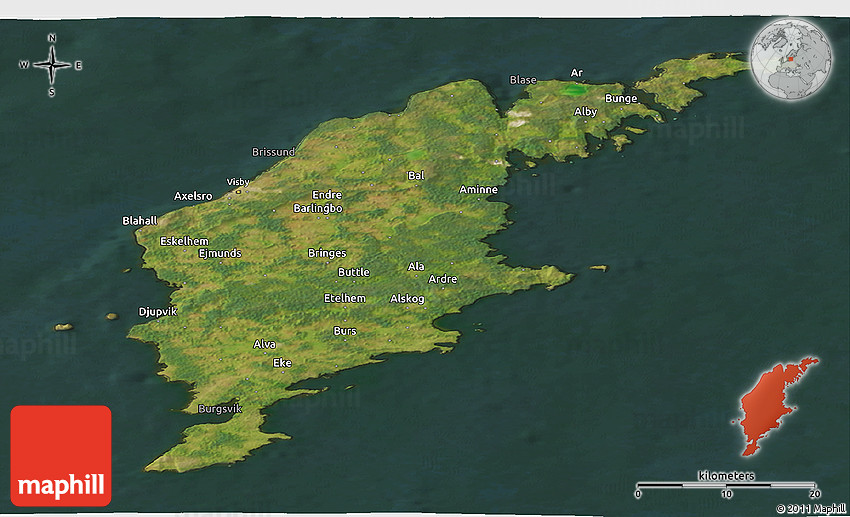850x517 pixels.
Task: Click the Brissund place label
Action: [x=274, y=152]
